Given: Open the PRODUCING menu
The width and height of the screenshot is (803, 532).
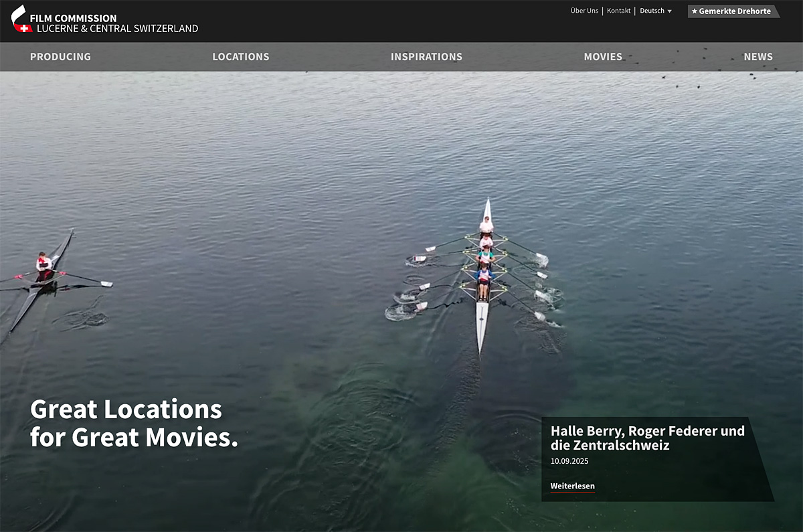Looking at the screenshot, I should pos(60,57).
